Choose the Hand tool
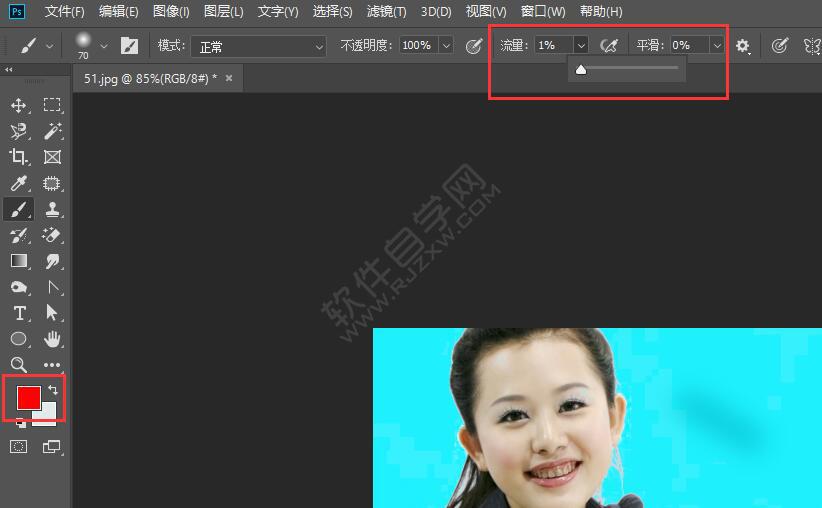This screenshot has height=508, width=822. (52, 339)
